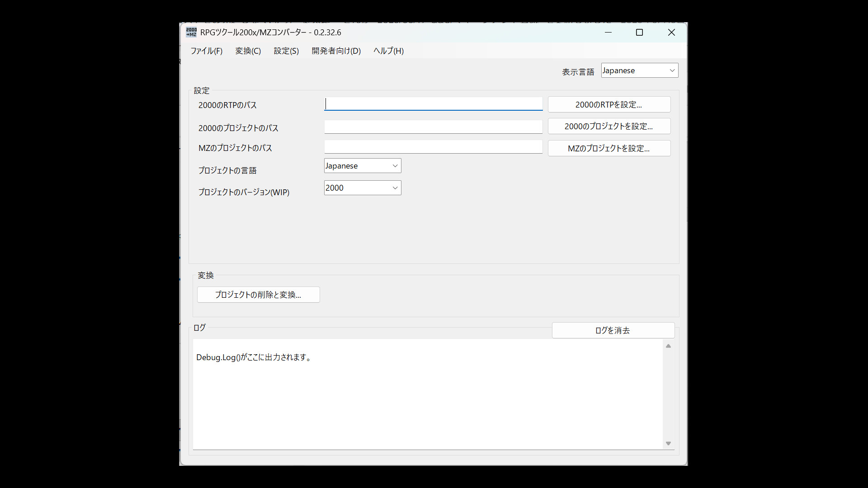Click the 2000のRTPのパス label
Viewport: 868px width, 488px height.
click(227, 105)
